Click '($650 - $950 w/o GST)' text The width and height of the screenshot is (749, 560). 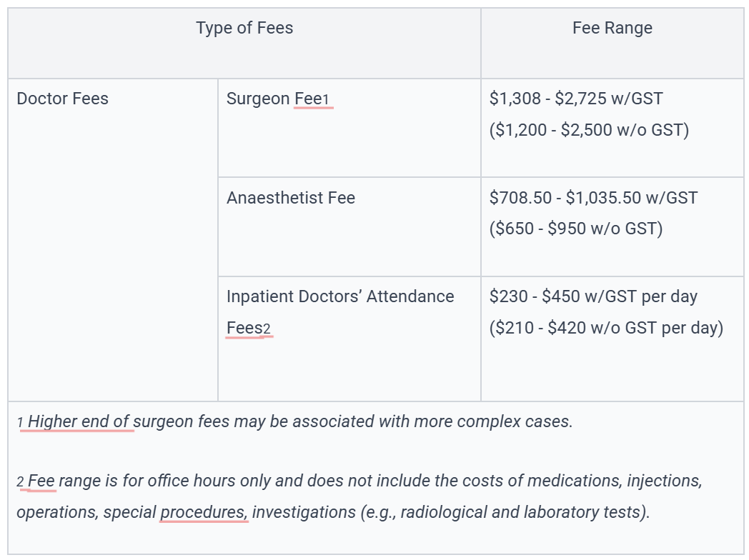click(x=575, y=229)
